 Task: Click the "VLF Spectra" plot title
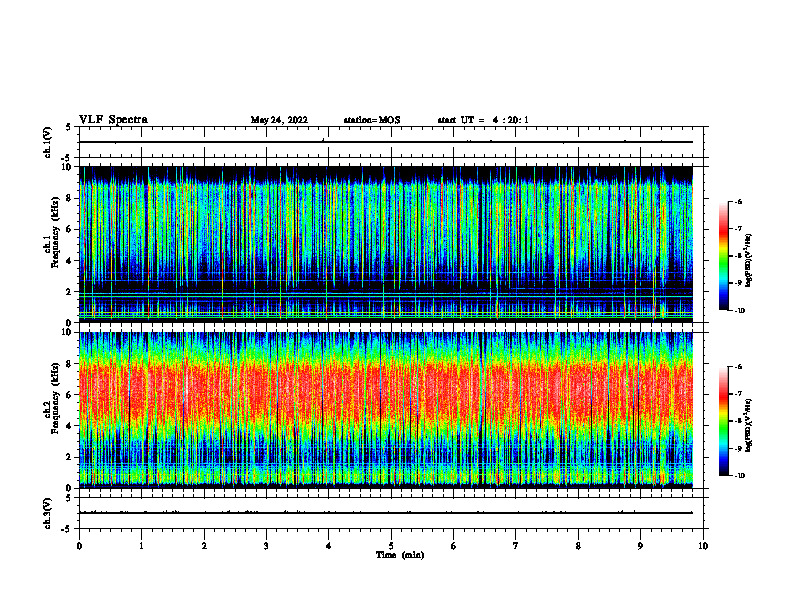113,120
